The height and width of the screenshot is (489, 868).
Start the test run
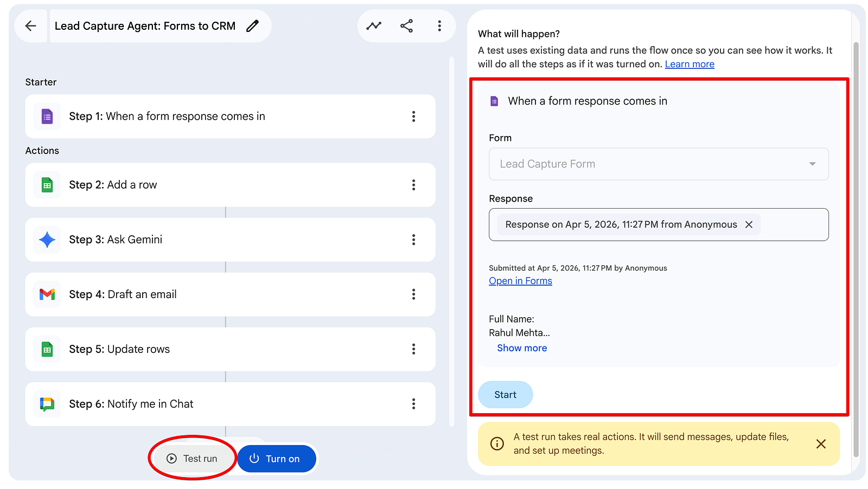click(505, 395)
